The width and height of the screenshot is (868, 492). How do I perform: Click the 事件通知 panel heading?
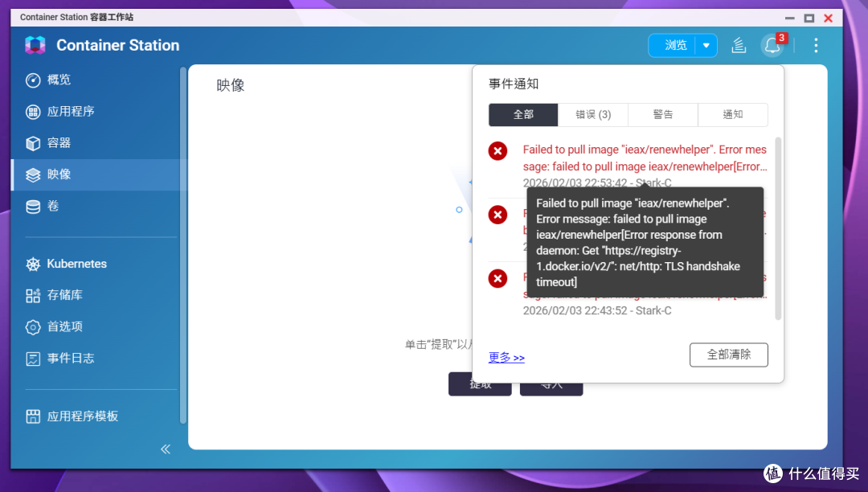514,84
